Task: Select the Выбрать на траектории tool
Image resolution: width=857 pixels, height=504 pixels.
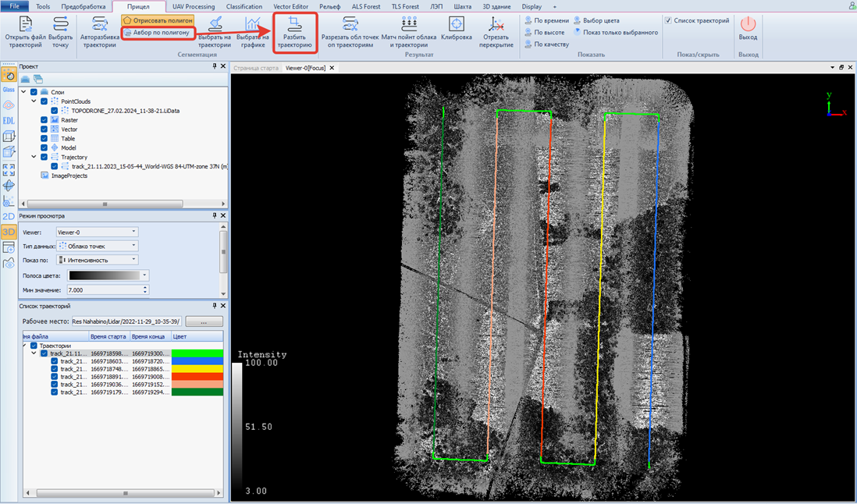Action: (214, 32)
